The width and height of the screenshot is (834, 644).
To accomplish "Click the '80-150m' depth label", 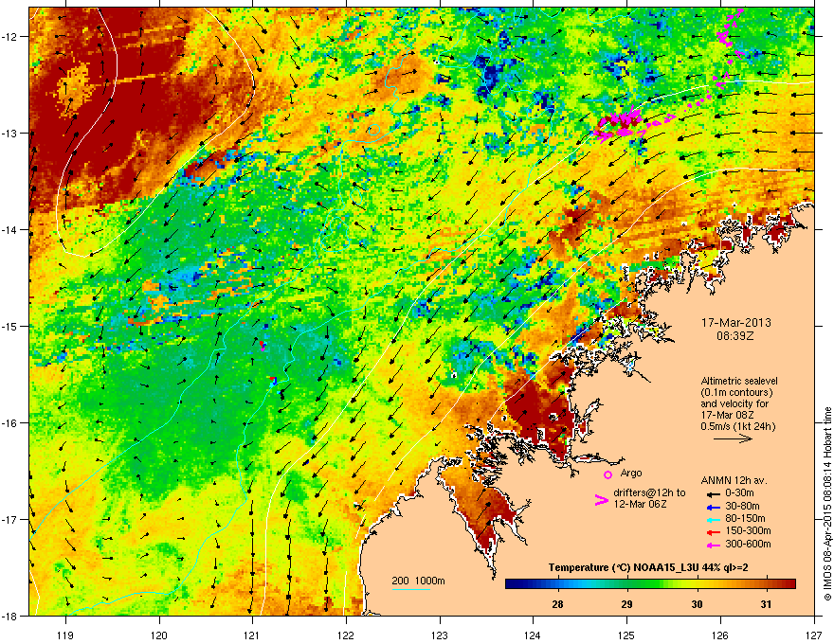I will click(x=745, y=518).
